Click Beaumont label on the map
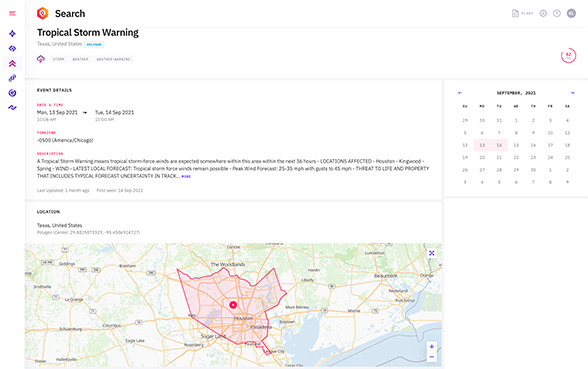 pyautogui.click(x=386, y=276)
